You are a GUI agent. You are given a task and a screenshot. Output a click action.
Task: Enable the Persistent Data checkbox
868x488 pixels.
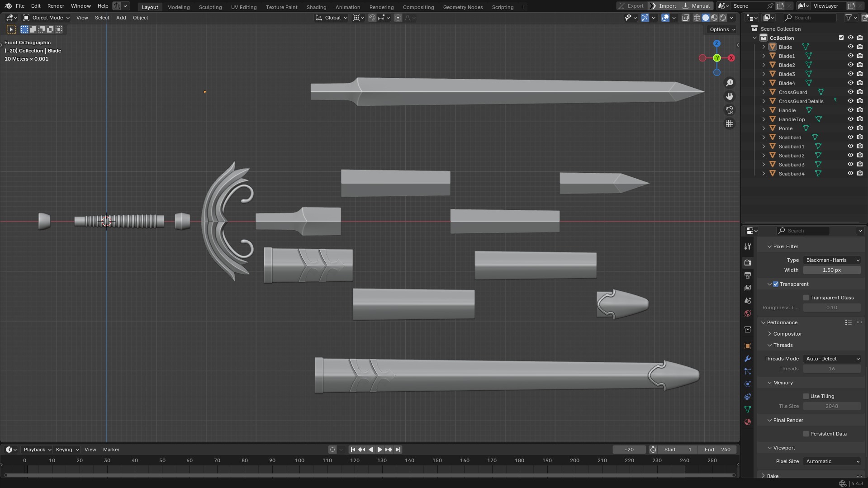806,434
